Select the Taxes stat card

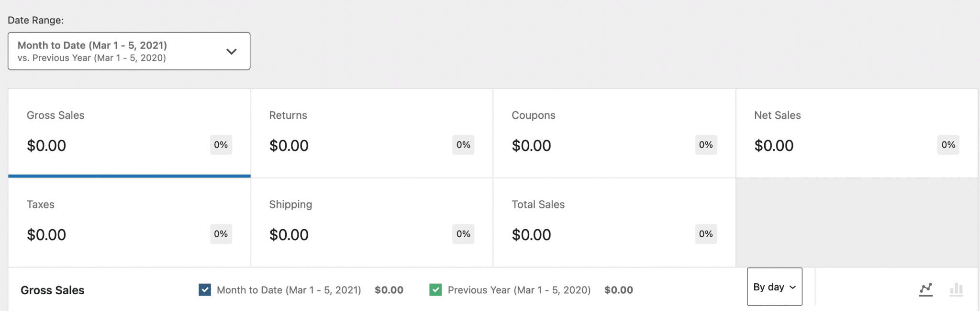(128, 223)
